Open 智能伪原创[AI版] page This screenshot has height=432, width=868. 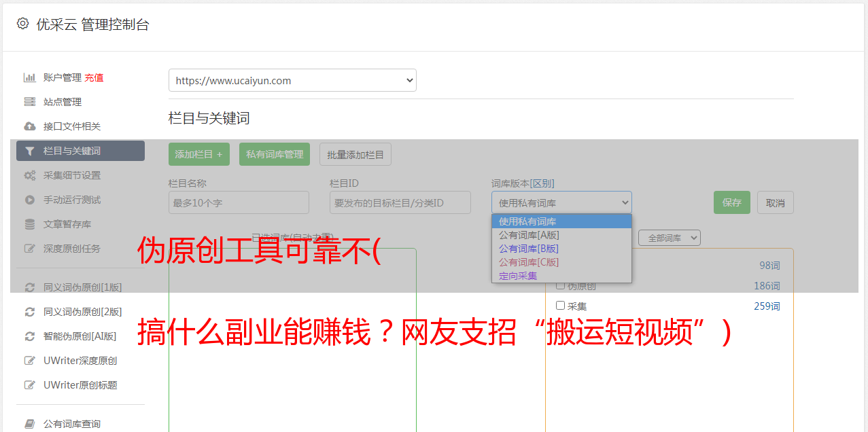click(80, 336)
